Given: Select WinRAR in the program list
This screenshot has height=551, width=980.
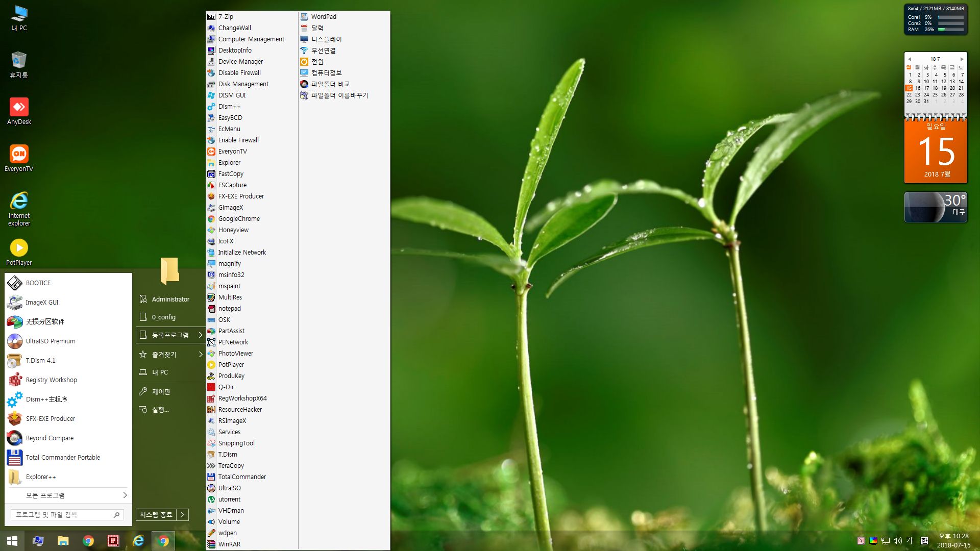Looking at the screenshot, I should pyautogui.click(x=252, y=544).
